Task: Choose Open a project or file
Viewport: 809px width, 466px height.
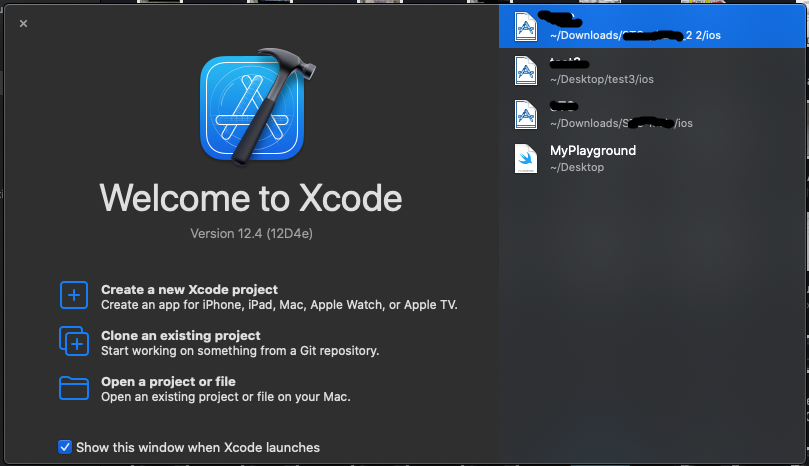Action: [x=168, y=381]
